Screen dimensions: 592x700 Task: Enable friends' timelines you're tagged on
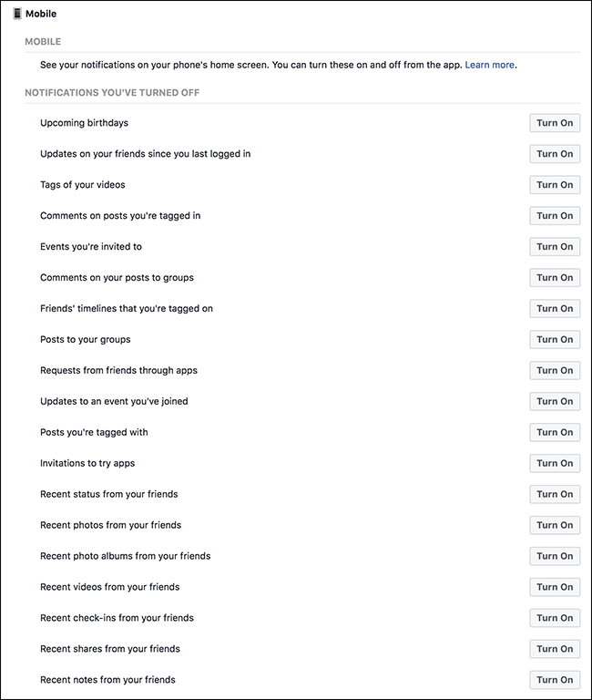click(x=555, y=309)
